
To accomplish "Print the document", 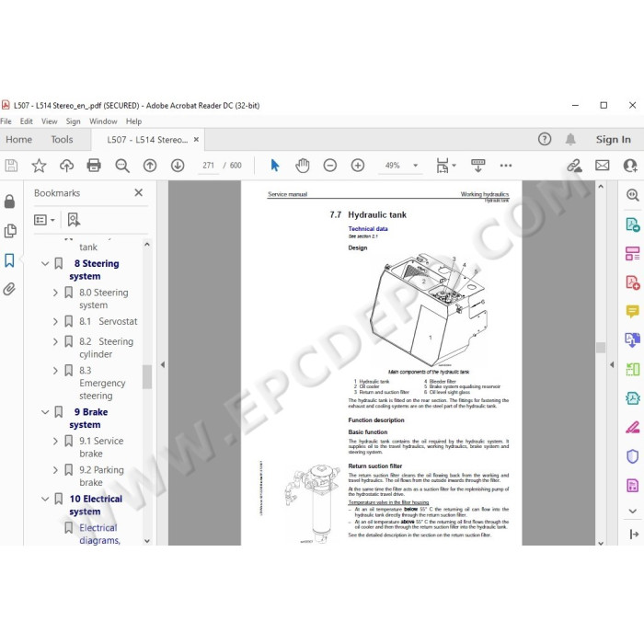I will [x=94, y=166].
